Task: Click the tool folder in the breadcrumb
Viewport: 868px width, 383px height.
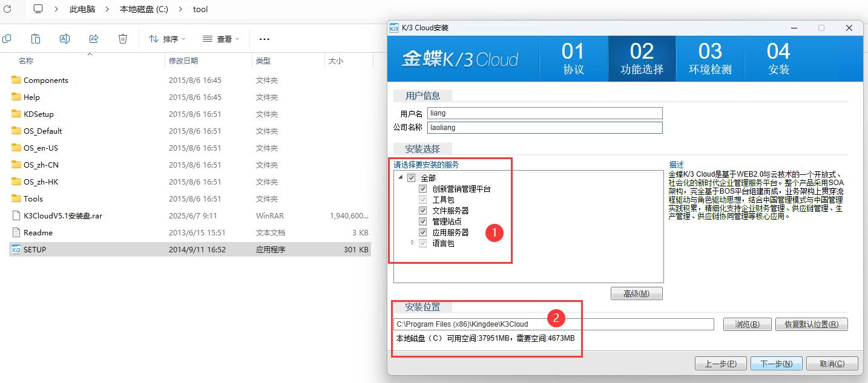Action: click(200, 9)
